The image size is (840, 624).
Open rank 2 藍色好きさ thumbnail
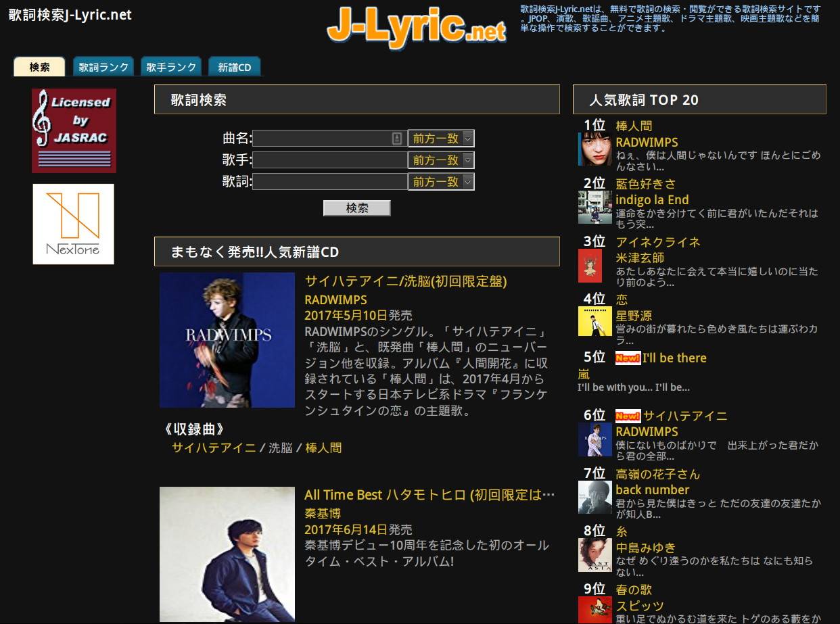(x=595, y=207)
